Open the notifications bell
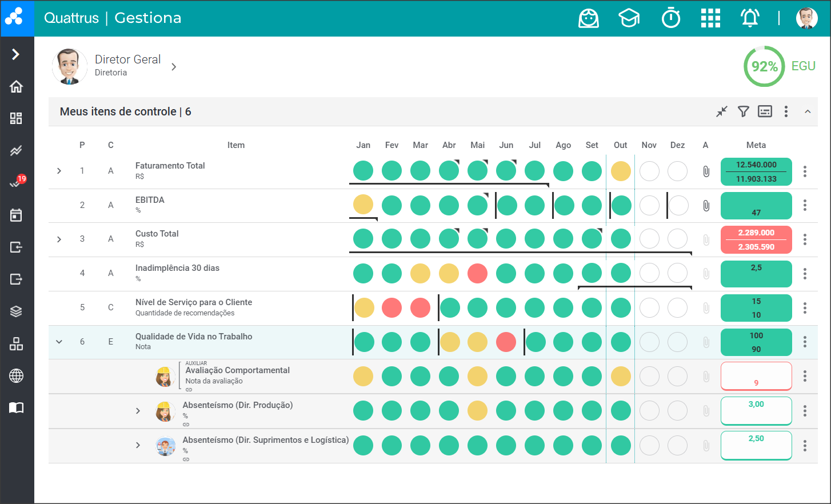The image size is (831, 504). click(x=750, y=18)
